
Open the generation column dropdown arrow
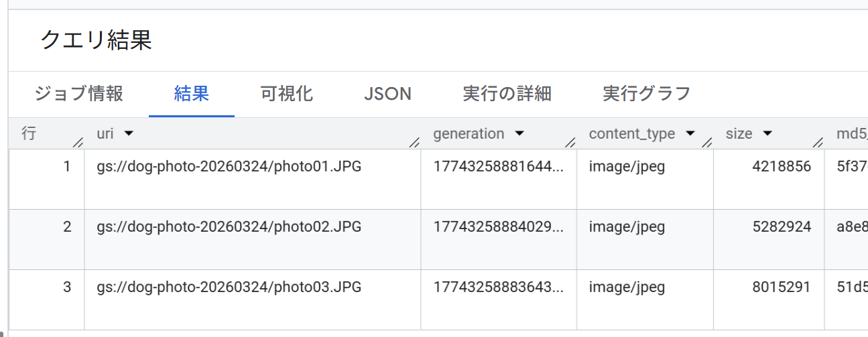coord(519,134)
